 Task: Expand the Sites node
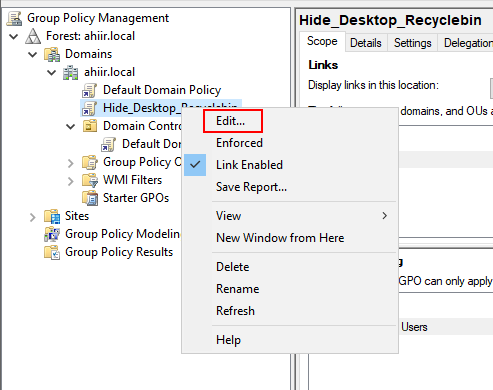[x=33, y=217]
